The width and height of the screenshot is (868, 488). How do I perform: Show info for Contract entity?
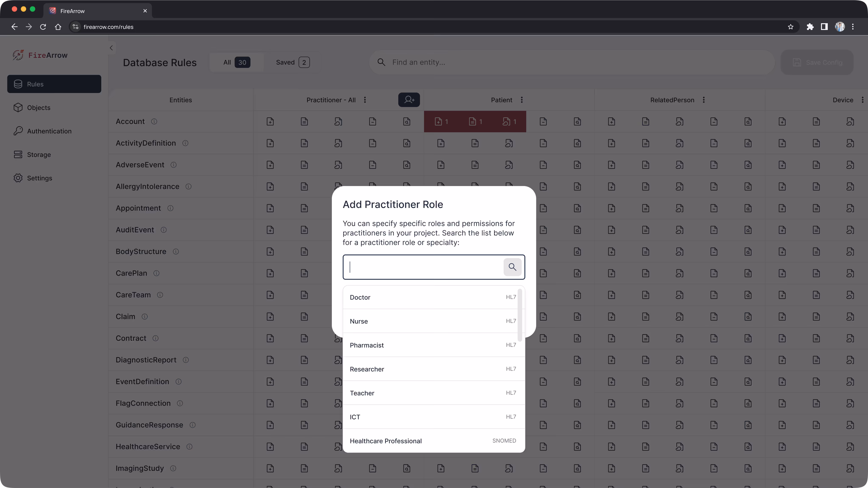(x=155, y=338)
